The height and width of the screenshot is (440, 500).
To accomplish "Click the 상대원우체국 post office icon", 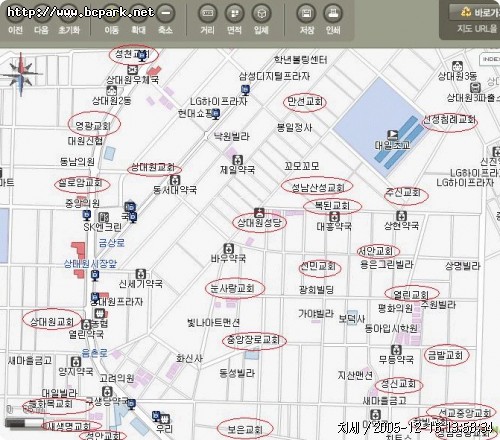I will tap(133, 70).
